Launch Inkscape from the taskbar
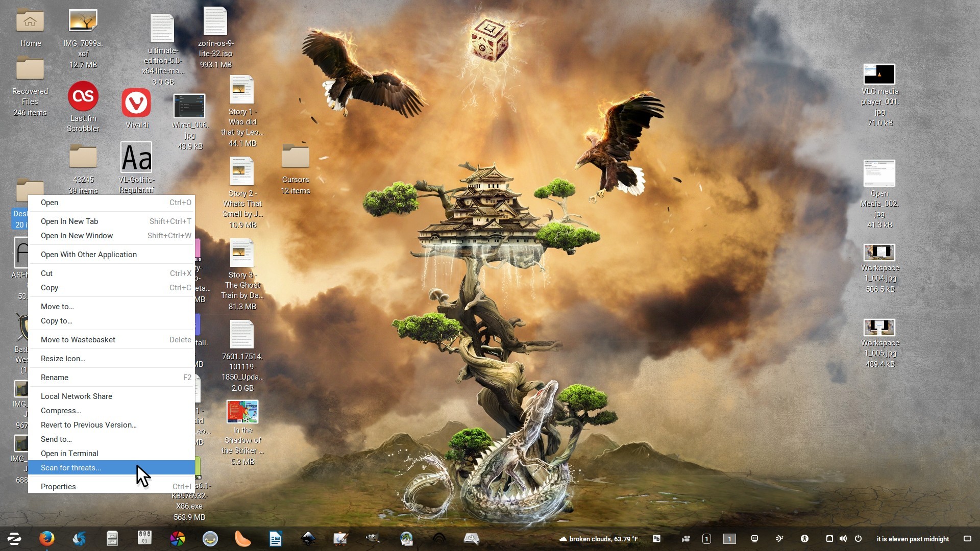 pos(308,538)
